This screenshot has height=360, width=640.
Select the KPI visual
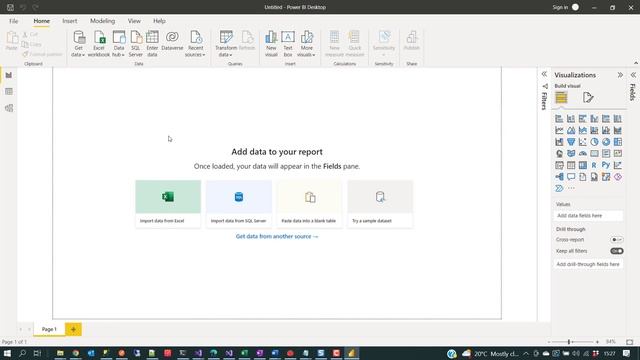coord(618,153)
